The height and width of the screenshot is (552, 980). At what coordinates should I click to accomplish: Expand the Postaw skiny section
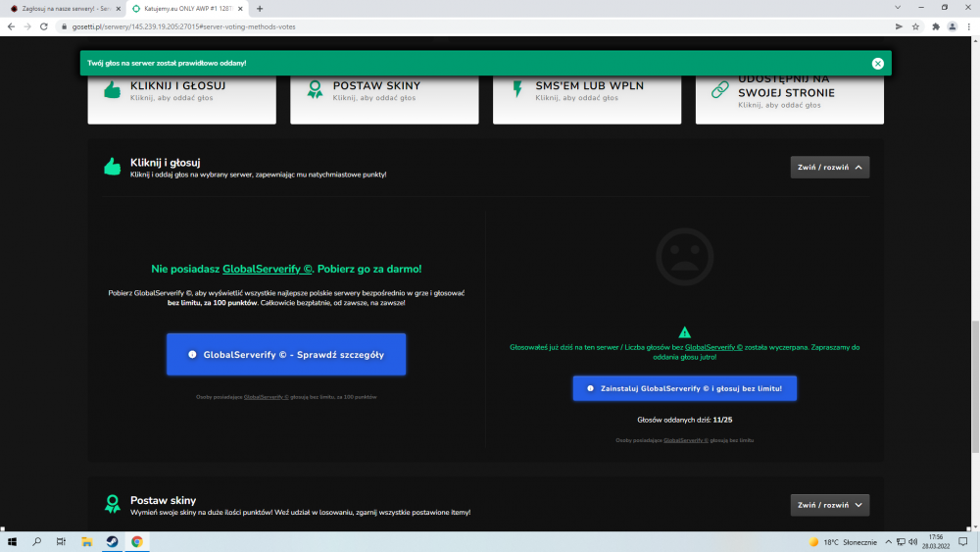pyautogui.click(x=829, y=505)
